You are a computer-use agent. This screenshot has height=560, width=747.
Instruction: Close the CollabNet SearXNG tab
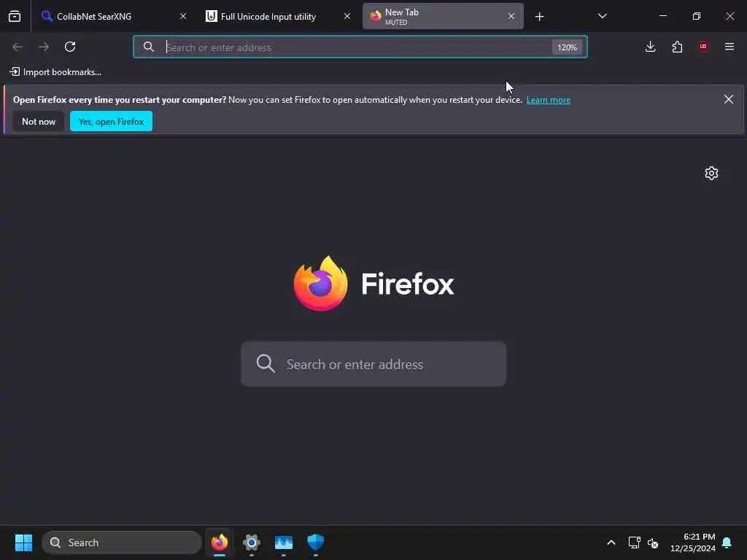183,16
